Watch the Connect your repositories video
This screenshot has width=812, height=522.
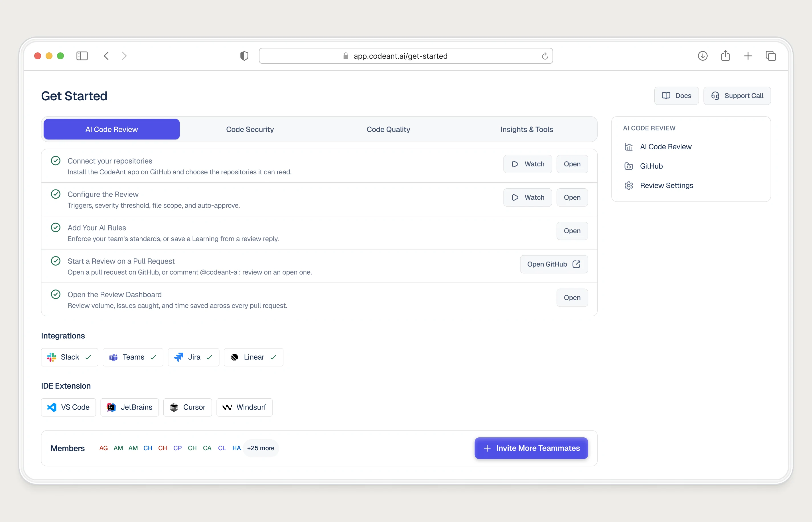(x=527, y=164)
